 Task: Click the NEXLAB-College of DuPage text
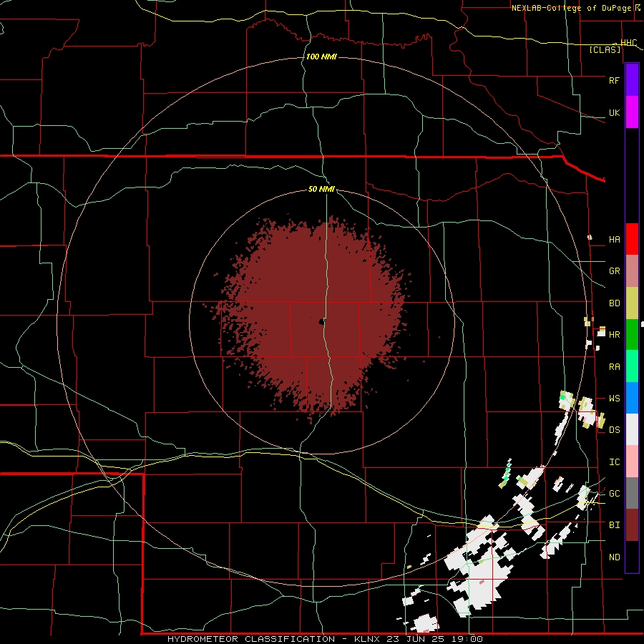pos(571,8)
